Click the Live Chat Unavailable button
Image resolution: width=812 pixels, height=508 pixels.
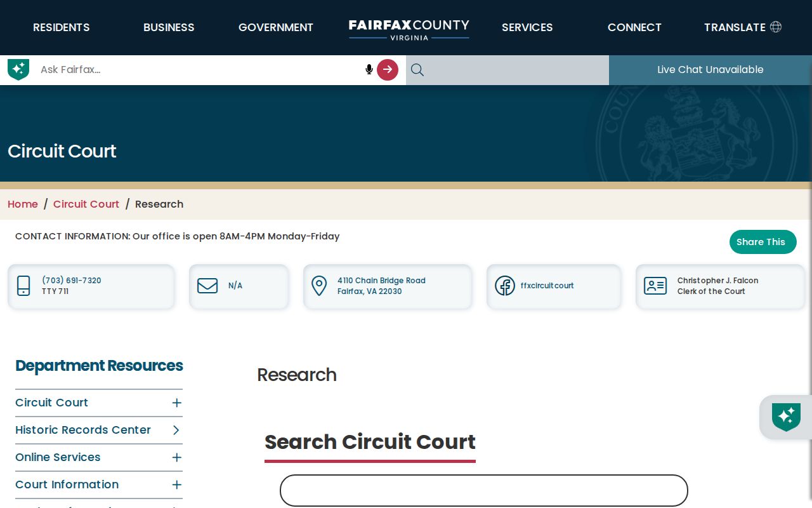tap(710, 70)
